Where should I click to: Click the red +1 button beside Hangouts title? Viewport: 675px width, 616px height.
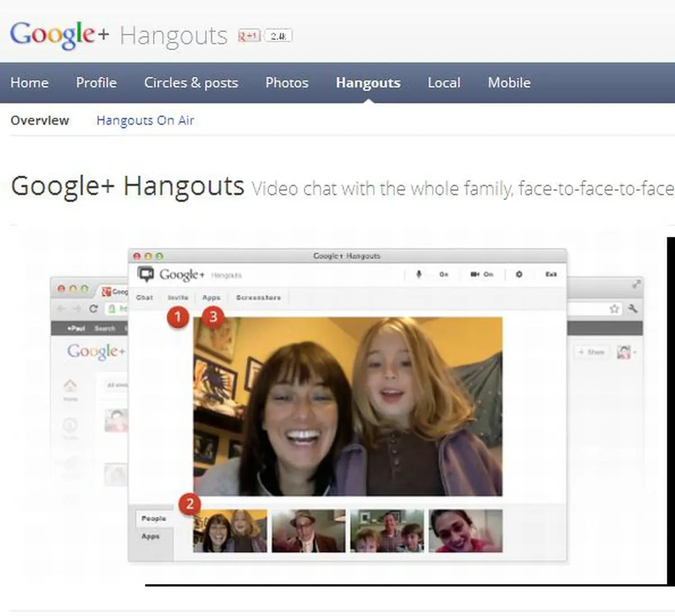point(249,36)
